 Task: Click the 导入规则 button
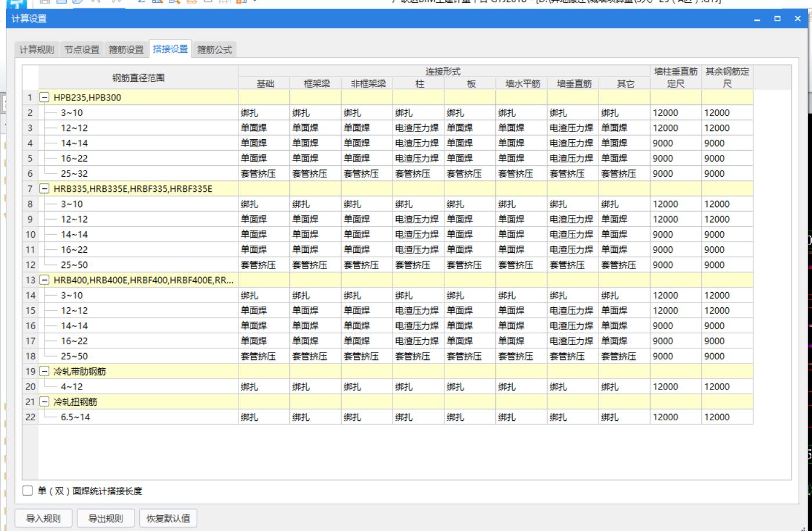click(x=43, y=518)
